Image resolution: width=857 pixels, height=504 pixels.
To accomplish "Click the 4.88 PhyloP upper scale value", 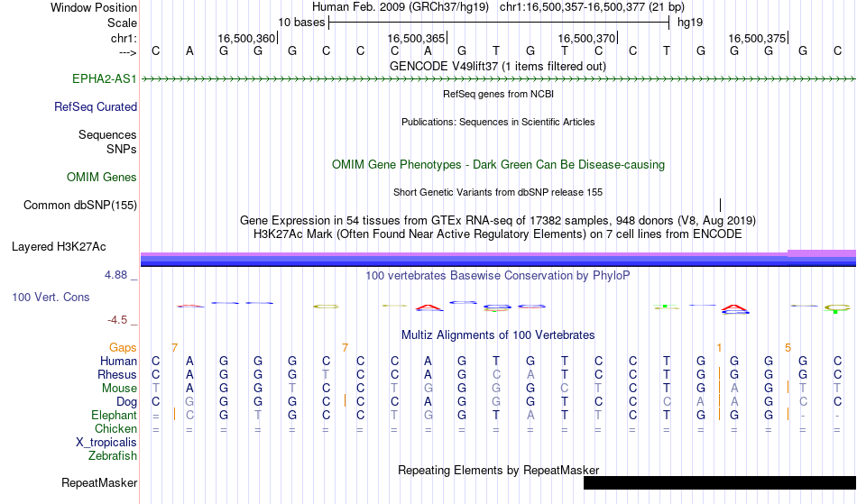I will tap(116, 275).
